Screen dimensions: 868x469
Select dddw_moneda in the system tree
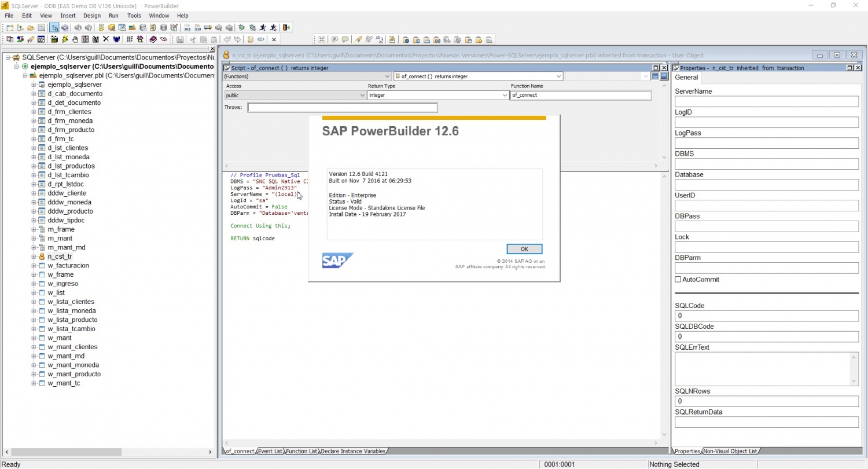69,202
